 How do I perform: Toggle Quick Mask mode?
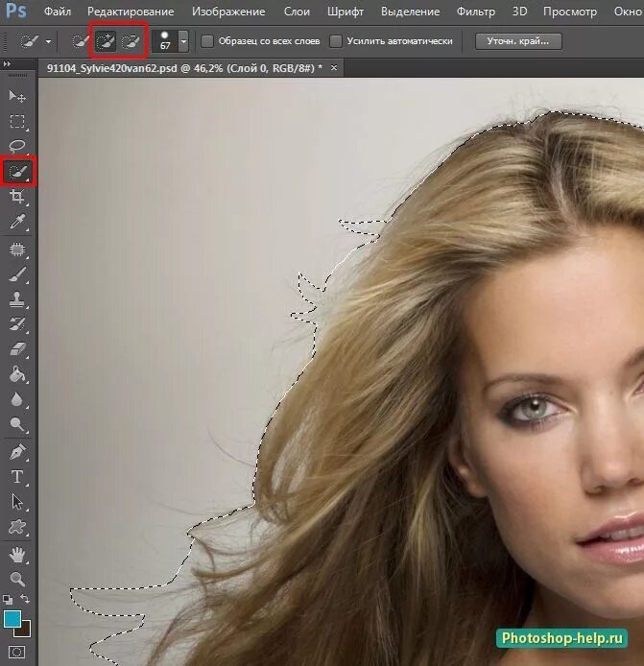17,652
